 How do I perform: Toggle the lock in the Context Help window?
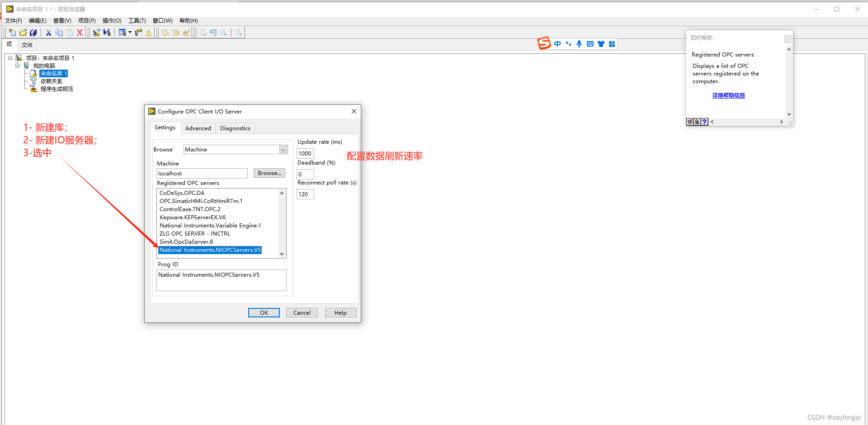coord(697,122)
